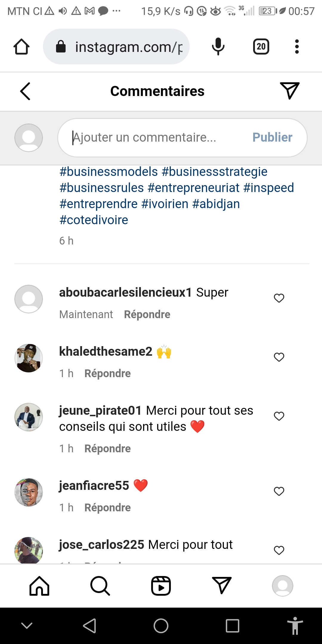The width and height of the screenshot is (322, 644).
Task: Open the browser three-dot overflow menu
Action: pos(297,47)
